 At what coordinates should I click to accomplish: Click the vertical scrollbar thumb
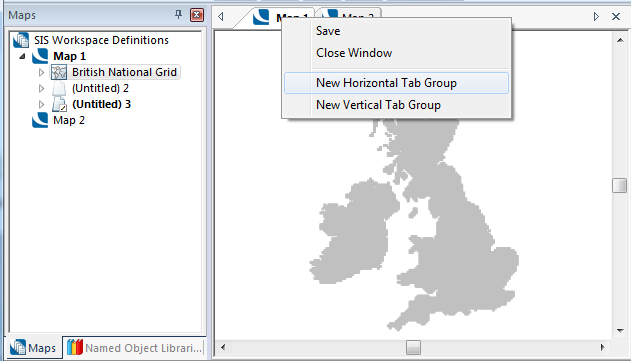pos(620,186)
